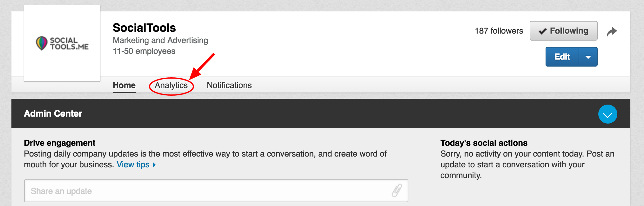Click the 187 followers count
The width and height of the screenshot is (644, 206).
[499, 31]
